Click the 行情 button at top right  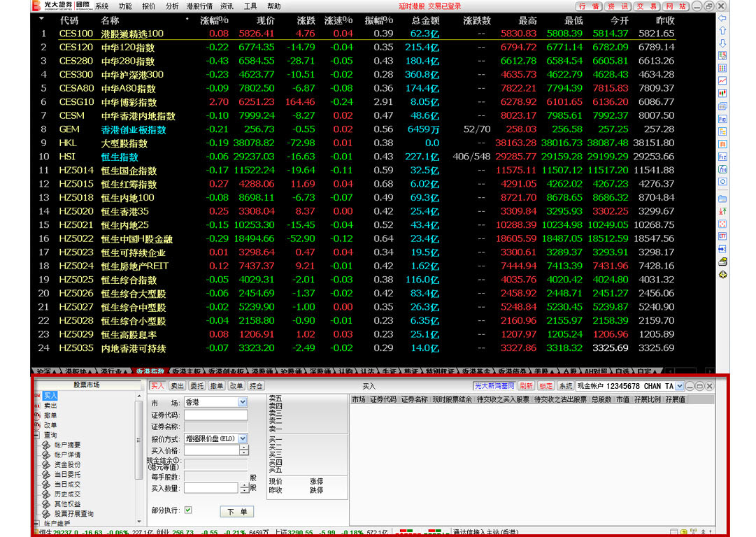click(x=589, y=6)
